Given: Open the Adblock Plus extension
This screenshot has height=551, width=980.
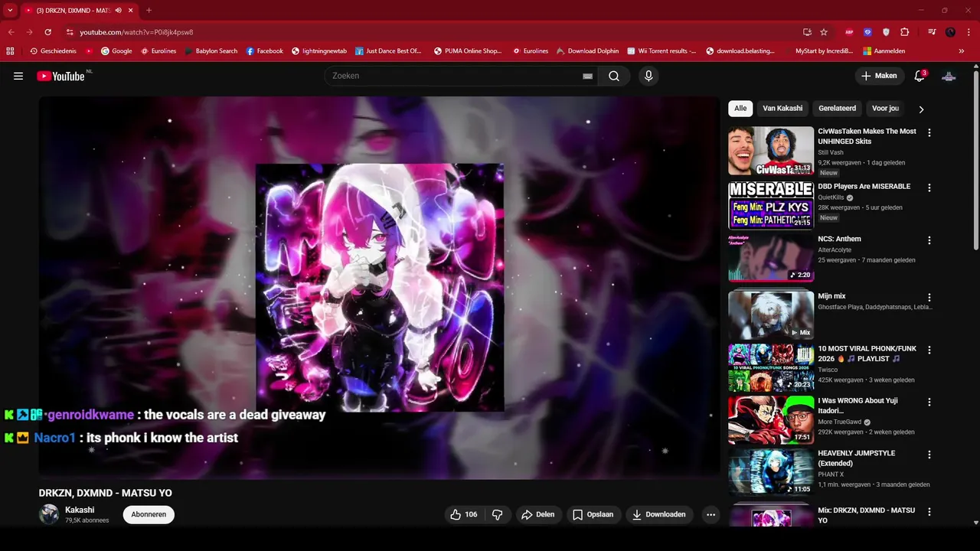Looking at the screenshot, I should (x=849, y=32).
